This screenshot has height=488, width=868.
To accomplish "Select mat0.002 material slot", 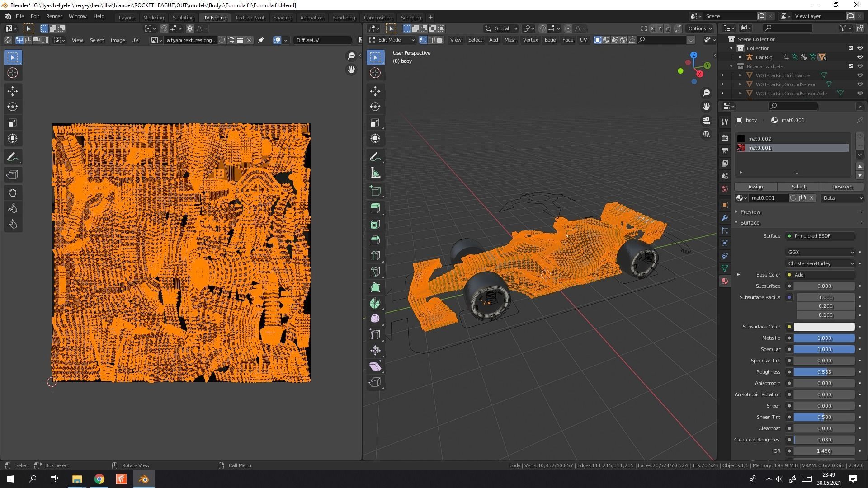I will click(x=793, y=139).
